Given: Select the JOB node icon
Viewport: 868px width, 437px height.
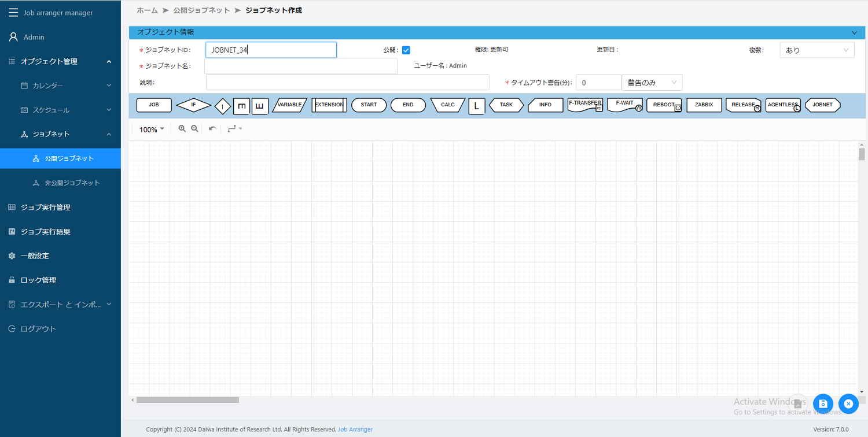Looking at the screenshot, I should pyautogui.click(x=153, y=105).
